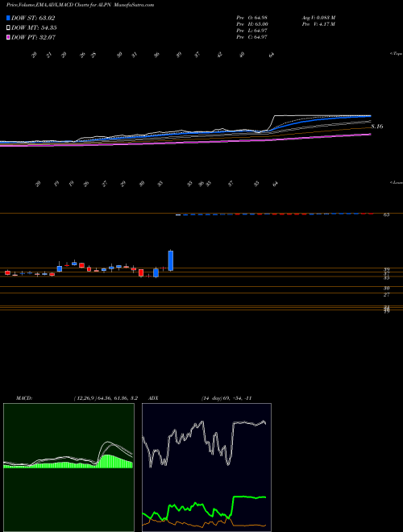Click the green MACD histogram chart

click(x=69, y=468)
